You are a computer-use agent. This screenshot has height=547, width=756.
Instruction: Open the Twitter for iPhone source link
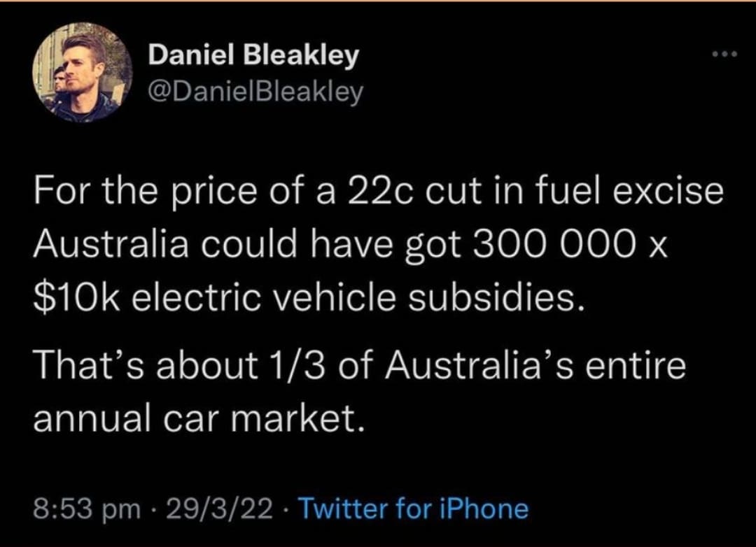414,509
